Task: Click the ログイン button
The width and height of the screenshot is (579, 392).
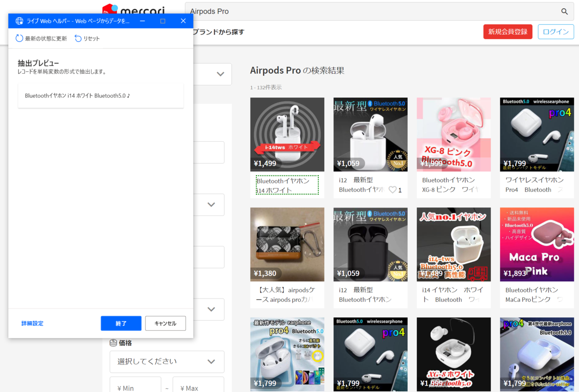Action: [556, 32]
